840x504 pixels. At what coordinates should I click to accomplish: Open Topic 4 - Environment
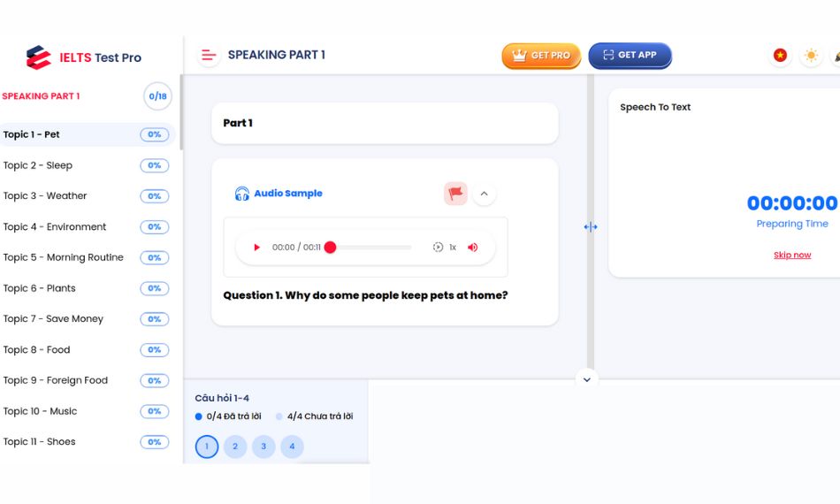(x=55, y=227)
